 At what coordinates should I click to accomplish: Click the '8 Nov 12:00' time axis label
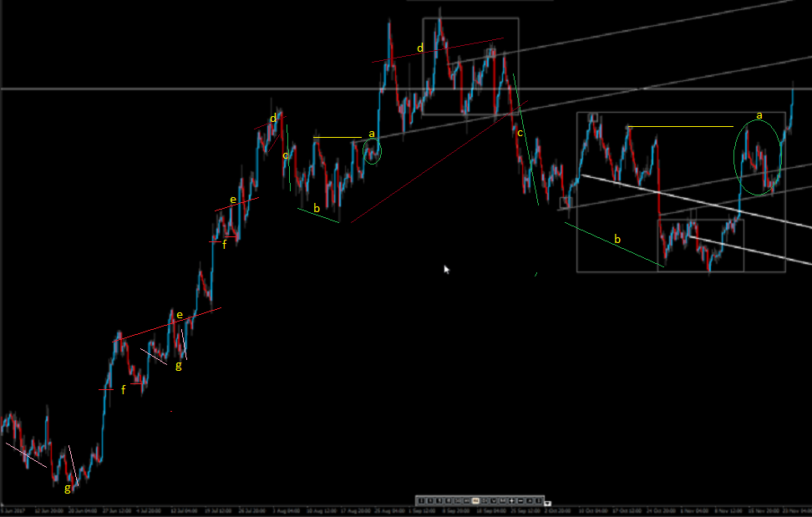point(728,511)
